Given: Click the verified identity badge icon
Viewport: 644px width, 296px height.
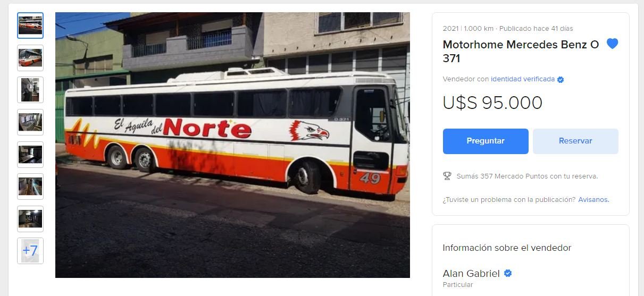Looking at the screenshot, I should [561, 80].
